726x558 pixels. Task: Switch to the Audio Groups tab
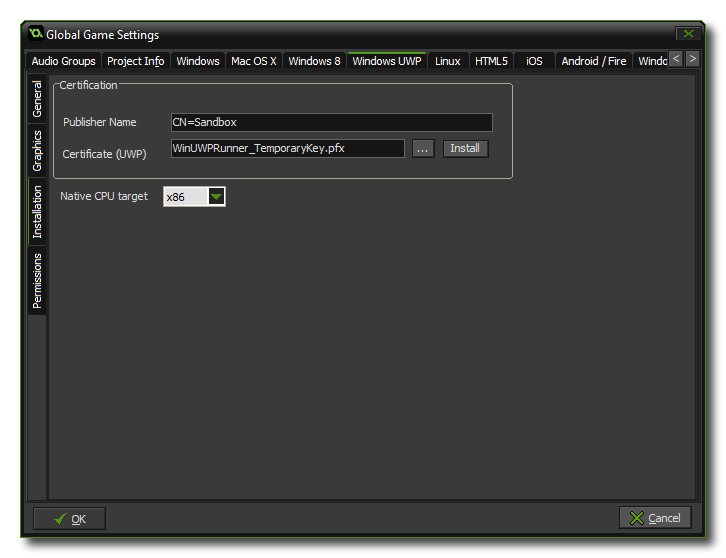[63, 61]
